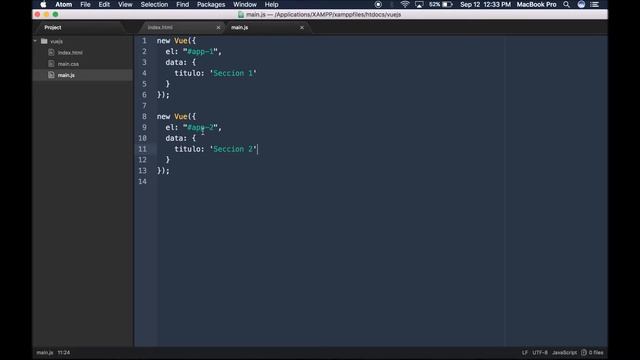Click line number 8 in gutter
The image size is (640, 360).
pyautogui.click(x=144, y=117)
